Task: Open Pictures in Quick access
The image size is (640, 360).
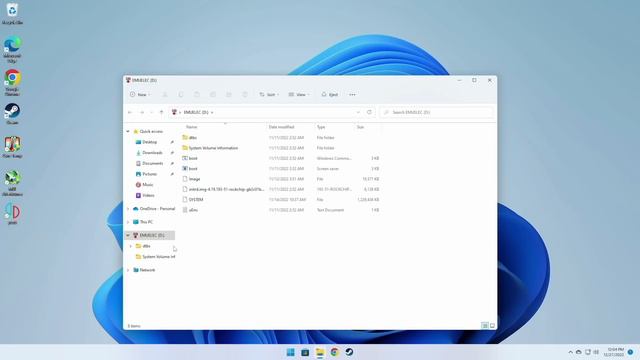Action: 150,174
